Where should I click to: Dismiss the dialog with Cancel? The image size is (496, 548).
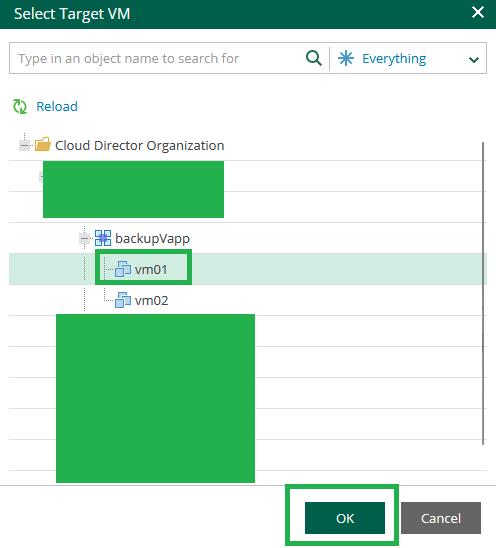click(441, 518)
